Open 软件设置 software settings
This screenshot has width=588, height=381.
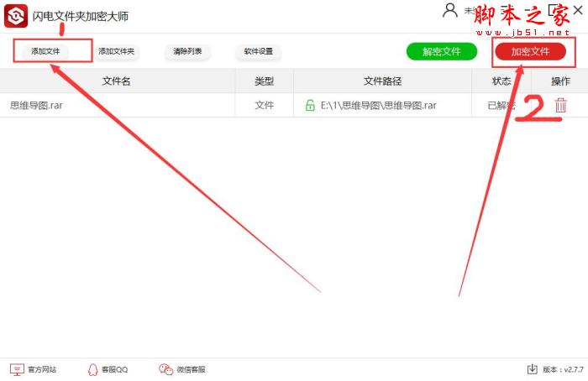pos(259,51)
